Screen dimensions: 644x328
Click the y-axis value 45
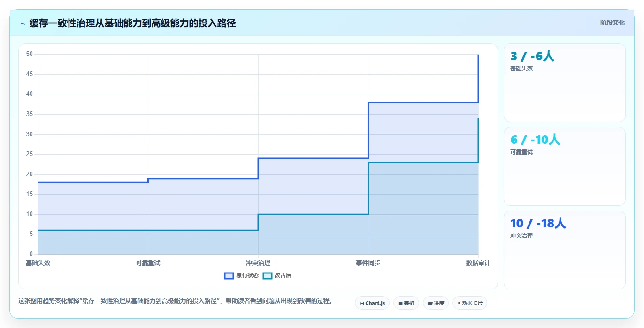pos(30,74)
